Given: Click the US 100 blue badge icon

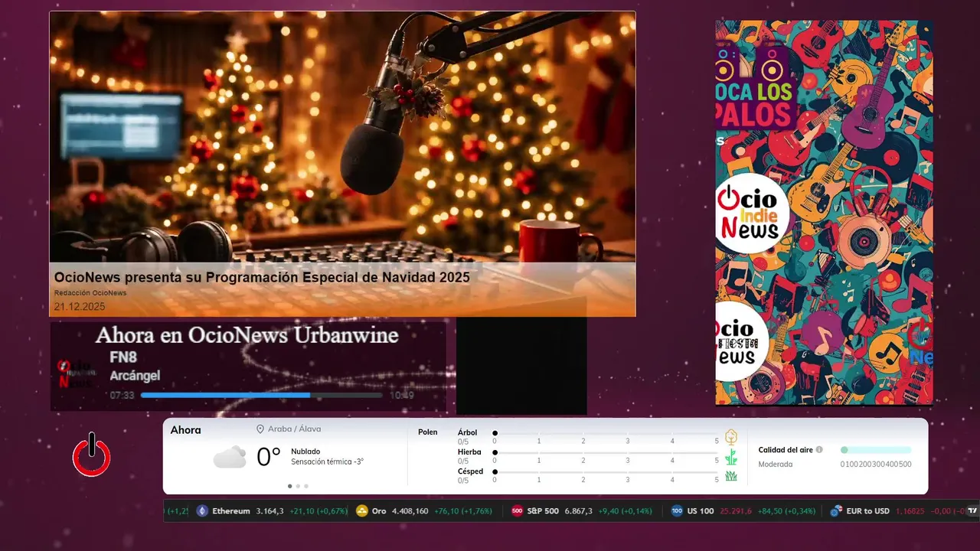Looking at the screenshot, I should pyautogui.click(x=677, y=510).
